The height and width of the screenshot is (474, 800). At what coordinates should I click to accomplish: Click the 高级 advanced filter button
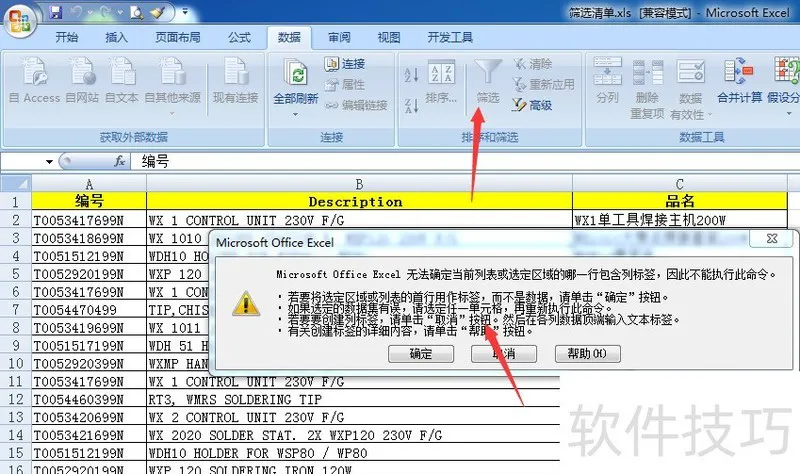tap(533, 105)
